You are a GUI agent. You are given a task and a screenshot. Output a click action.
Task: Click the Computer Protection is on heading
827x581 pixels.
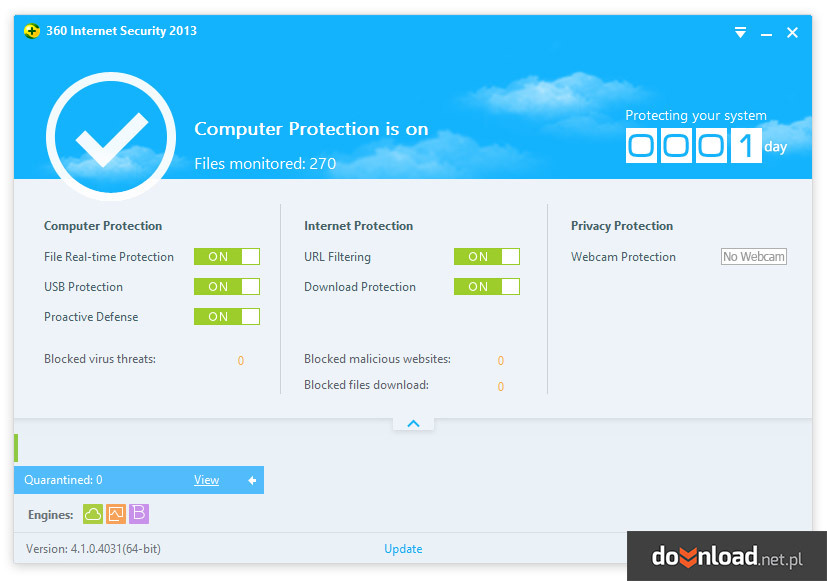[311, 129]
